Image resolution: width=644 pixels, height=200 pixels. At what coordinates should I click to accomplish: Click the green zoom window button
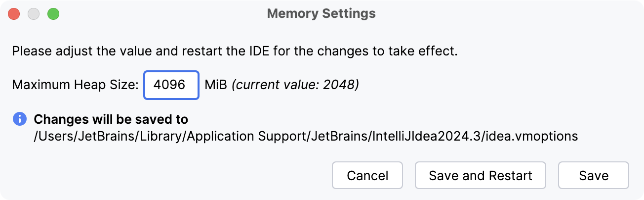coord(53,14)
